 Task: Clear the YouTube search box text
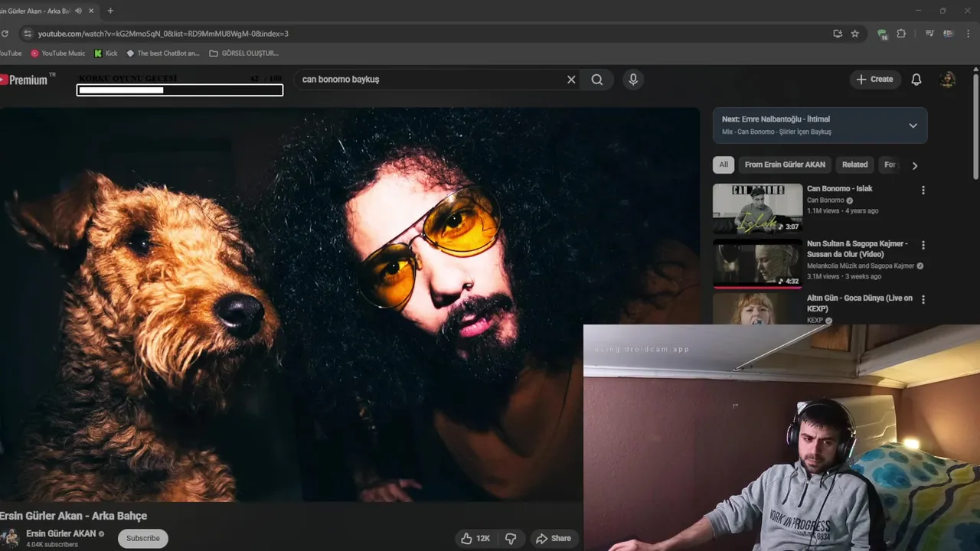tap(571, 80)
